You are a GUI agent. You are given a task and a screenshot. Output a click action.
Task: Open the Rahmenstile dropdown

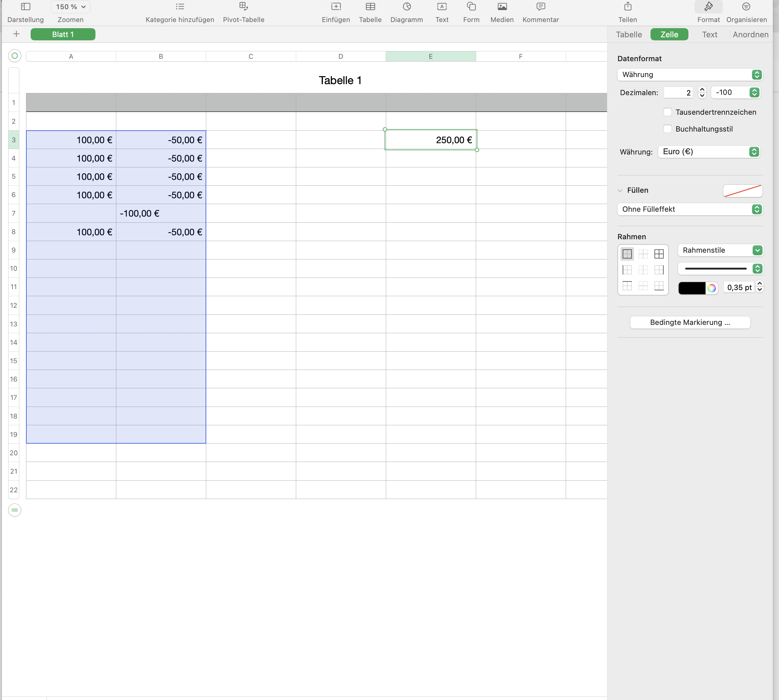coord(720,250)
